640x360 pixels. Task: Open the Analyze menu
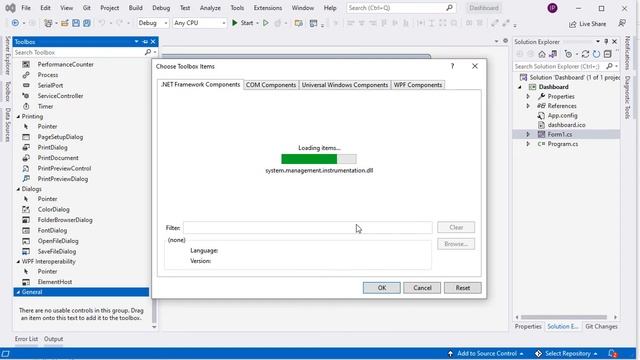(x=210, y=8)
